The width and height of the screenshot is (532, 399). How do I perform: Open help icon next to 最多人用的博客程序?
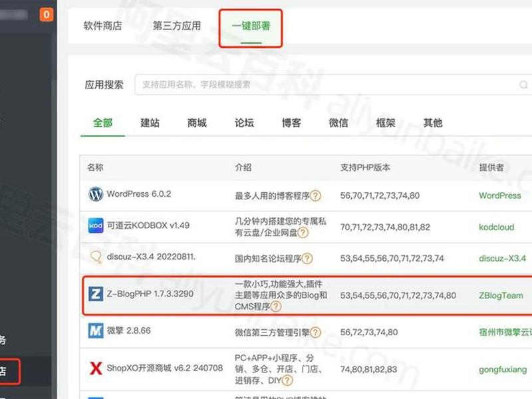click(x=315, y=196)
